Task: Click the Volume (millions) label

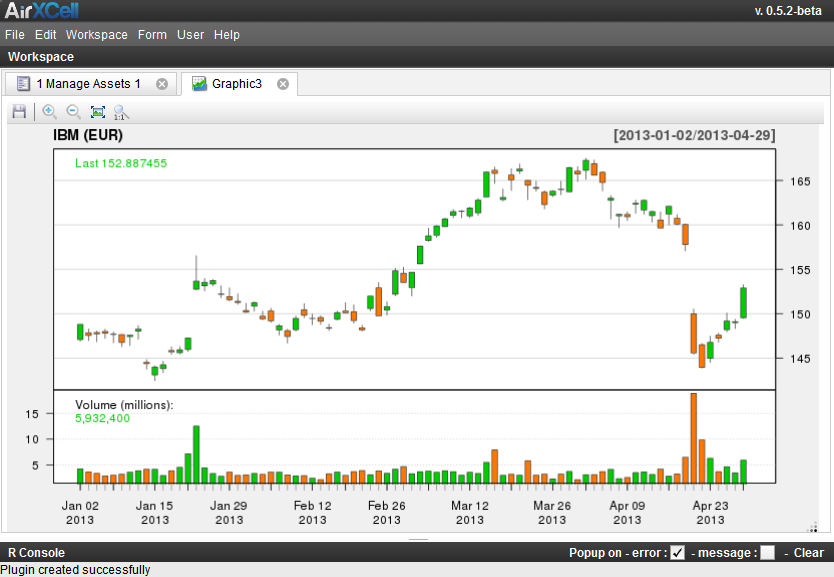Action: coord(124,405)
